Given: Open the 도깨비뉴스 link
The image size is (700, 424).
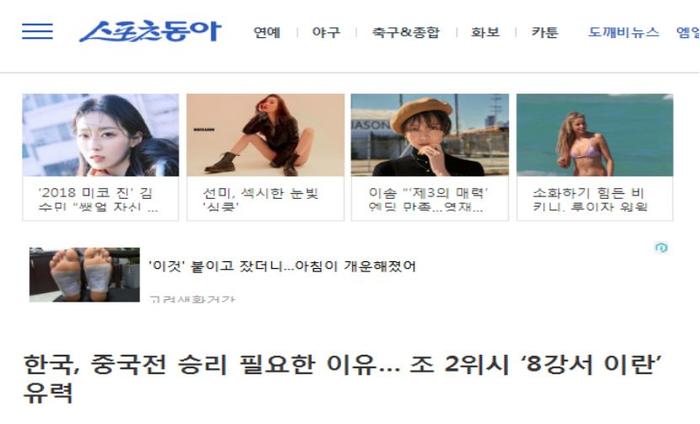Looking at the screenshot, I should (624, 32).
